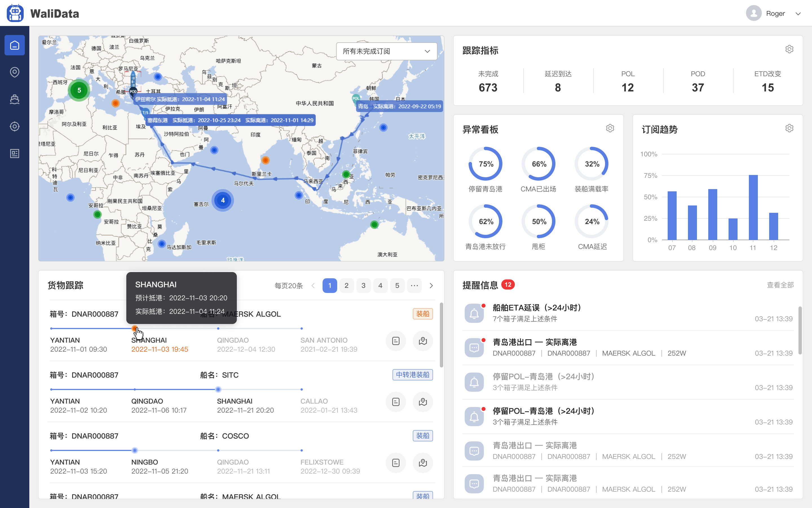Click the 中转港装船 status tag

click(x=413, y=375)
